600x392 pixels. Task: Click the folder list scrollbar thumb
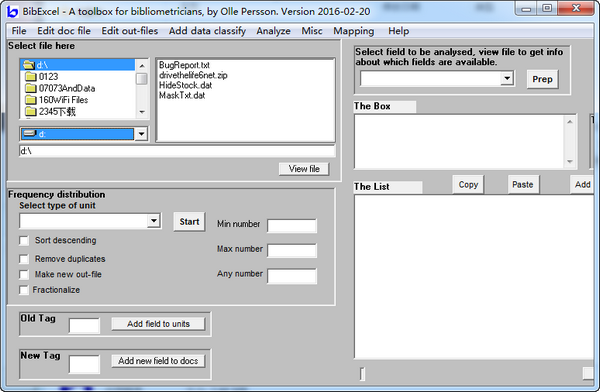(x=142, y=78)
